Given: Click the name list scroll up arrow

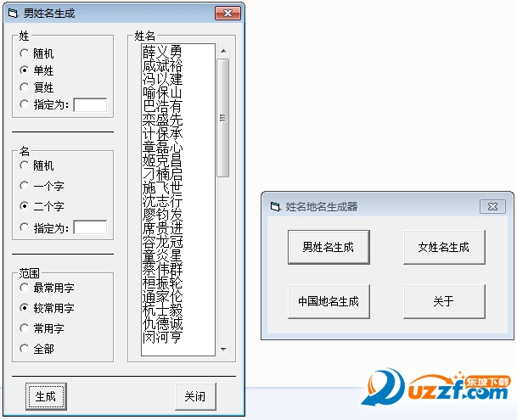Looking at the screenshot, I should pyautogui.click(x=223, y=51).
